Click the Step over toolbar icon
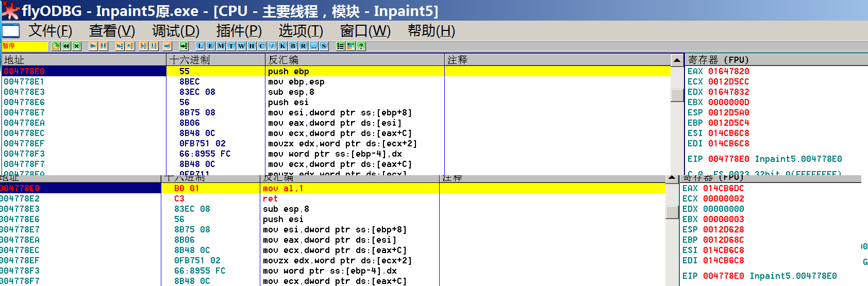The width and height of the screenshot is (868, 286). click(130, 46)
